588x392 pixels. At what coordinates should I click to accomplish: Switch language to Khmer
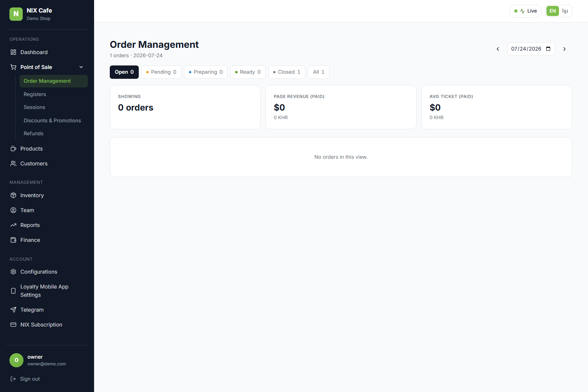tap(565, 11)
